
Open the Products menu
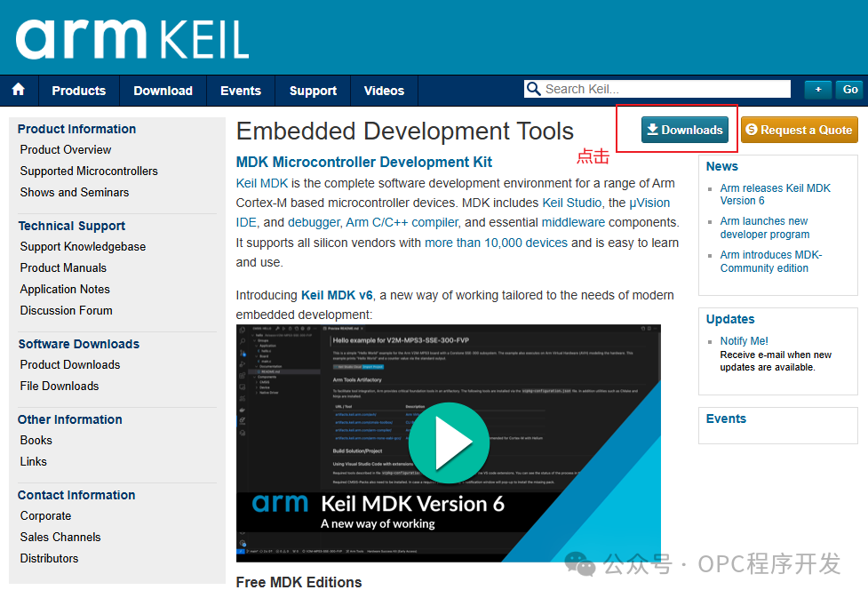(78, 91)
